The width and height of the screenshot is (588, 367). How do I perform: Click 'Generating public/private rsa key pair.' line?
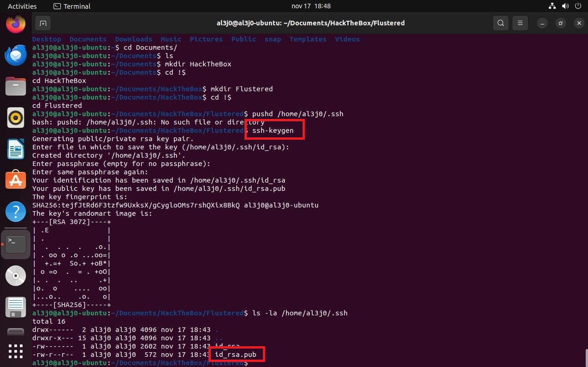point(113,139)
